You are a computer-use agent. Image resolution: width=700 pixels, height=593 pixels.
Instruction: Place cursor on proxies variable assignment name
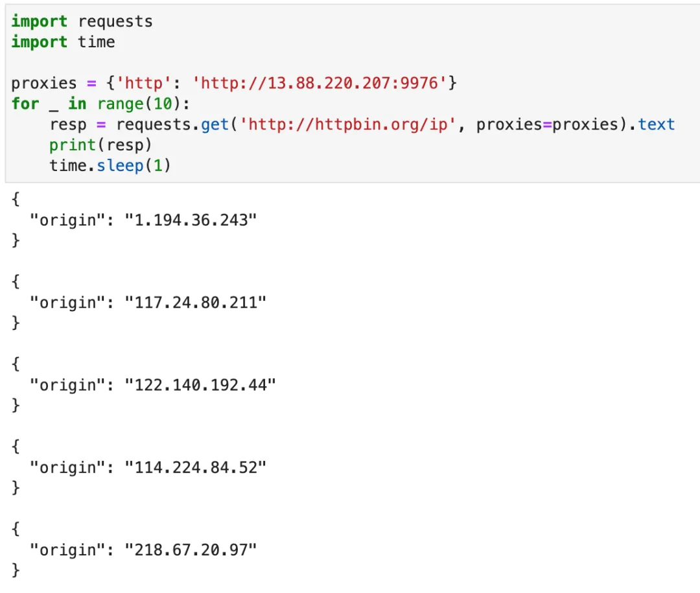(x=43, y=84)
